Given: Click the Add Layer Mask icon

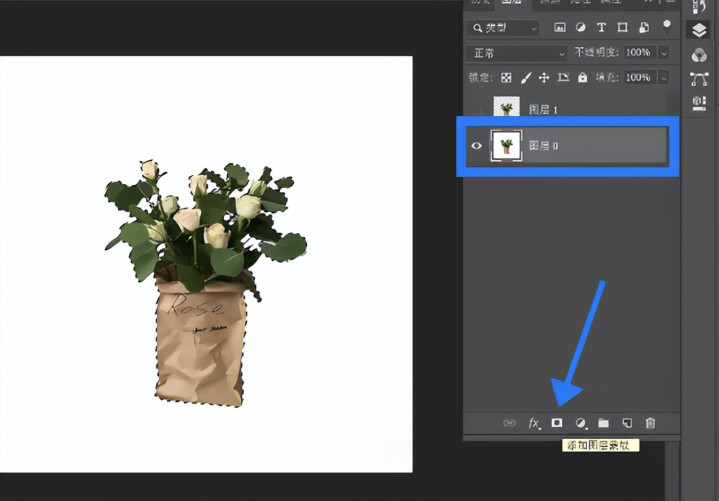Looking at the screenshot, I should (557, 424).
